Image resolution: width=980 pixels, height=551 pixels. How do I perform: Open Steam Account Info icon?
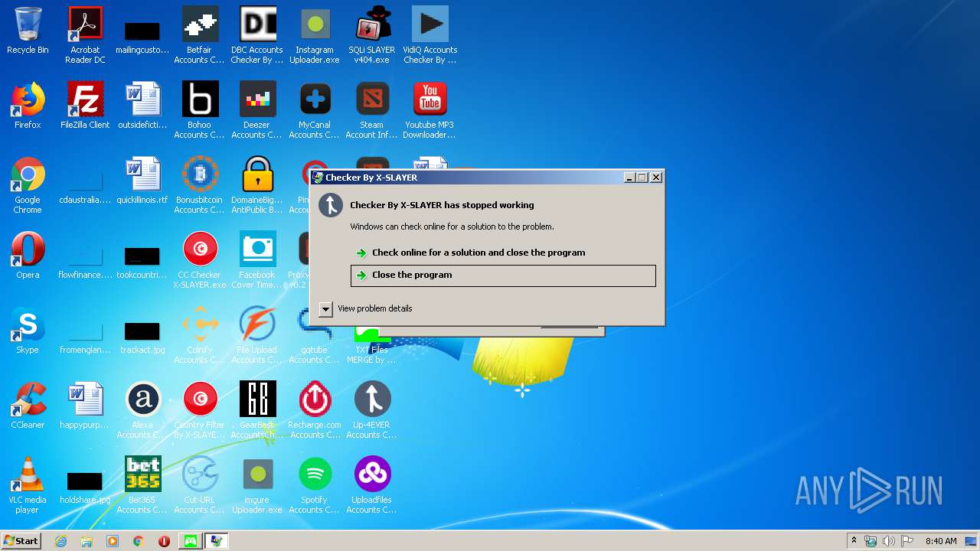click(x=372, y=110)
